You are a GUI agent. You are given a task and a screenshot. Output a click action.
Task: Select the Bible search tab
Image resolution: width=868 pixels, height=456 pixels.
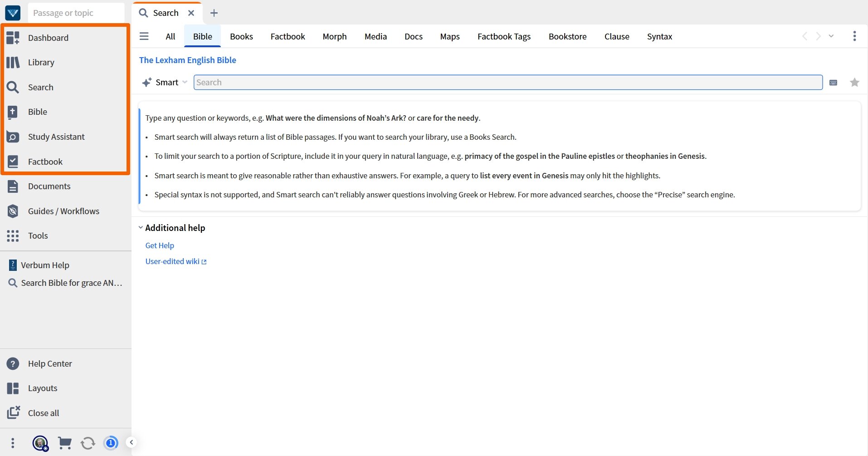tap(203, 37)
